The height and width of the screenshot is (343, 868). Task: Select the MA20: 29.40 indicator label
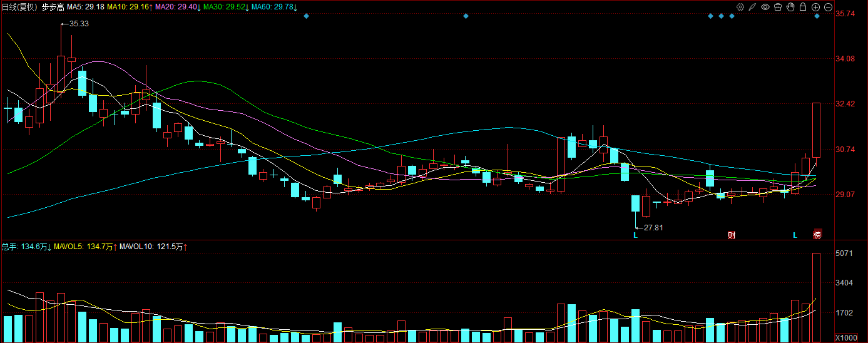(x=177, y=7)
